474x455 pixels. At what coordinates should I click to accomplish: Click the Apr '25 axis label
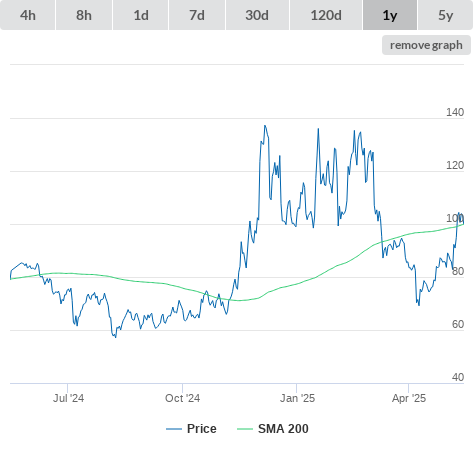[x=409, y=398]
